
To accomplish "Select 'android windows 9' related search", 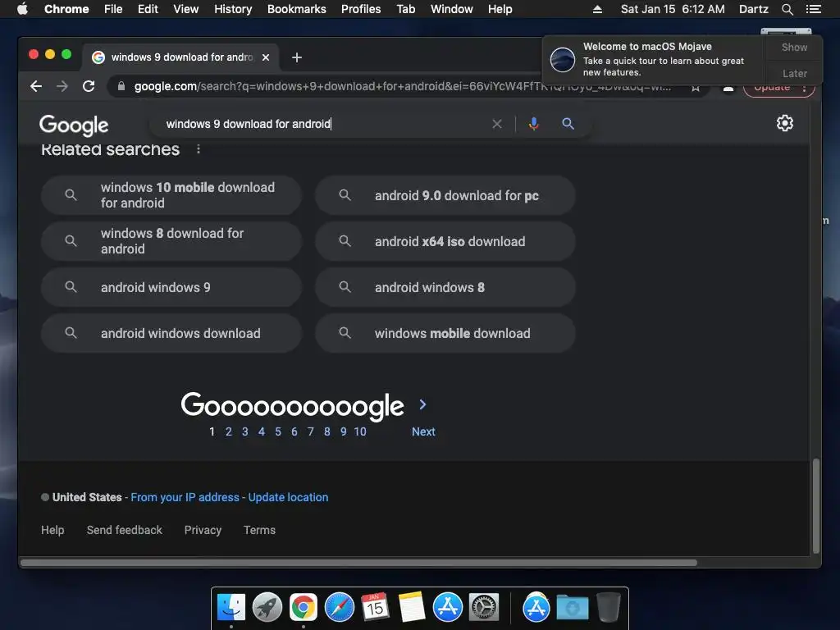I will point(171,287).
